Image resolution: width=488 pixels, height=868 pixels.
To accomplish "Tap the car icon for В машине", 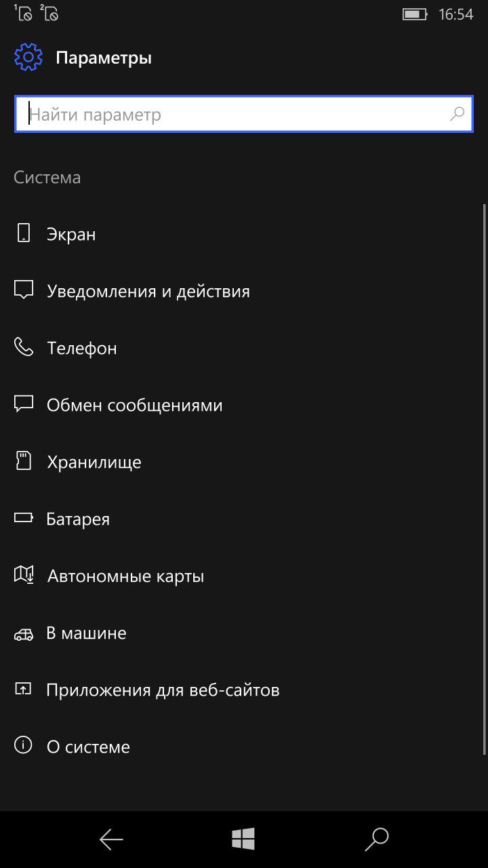I will pyautogui.click(x=24, y=635).
